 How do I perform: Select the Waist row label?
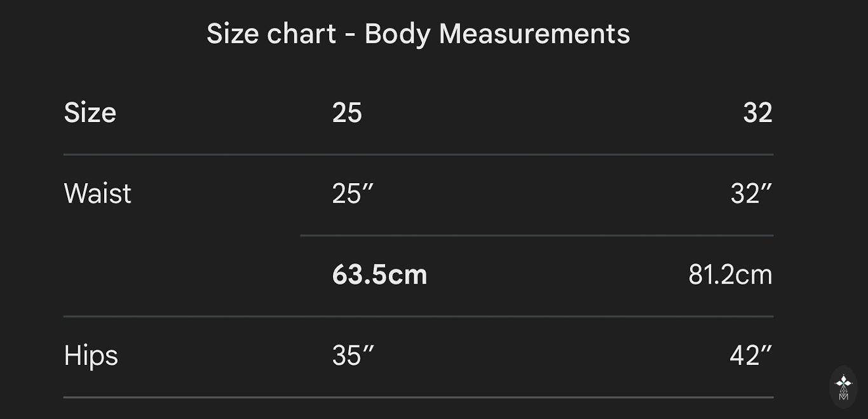pyautogui.click(x=98, y=193)
